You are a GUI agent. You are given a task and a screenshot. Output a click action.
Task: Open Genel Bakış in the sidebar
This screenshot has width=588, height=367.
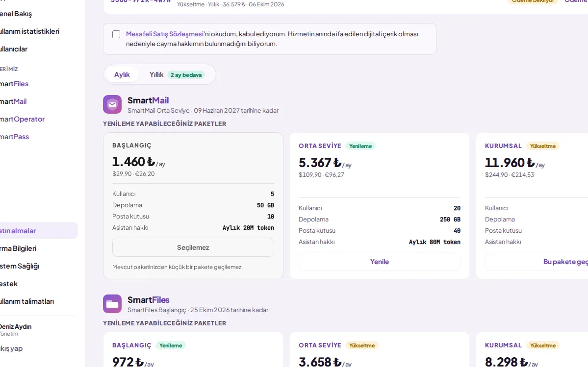click(x=16, y=14)
